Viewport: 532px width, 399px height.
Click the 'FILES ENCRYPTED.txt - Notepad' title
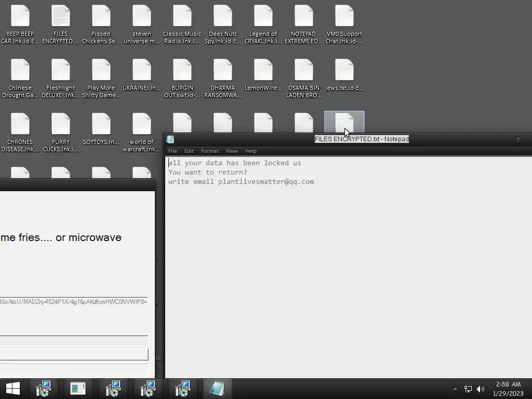pyautogui.click(x=362, y=139)
